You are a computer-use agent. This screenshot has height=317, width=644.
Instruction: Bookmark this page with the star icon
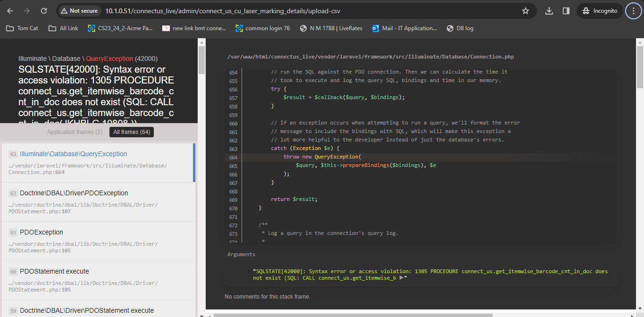point(526,11)
